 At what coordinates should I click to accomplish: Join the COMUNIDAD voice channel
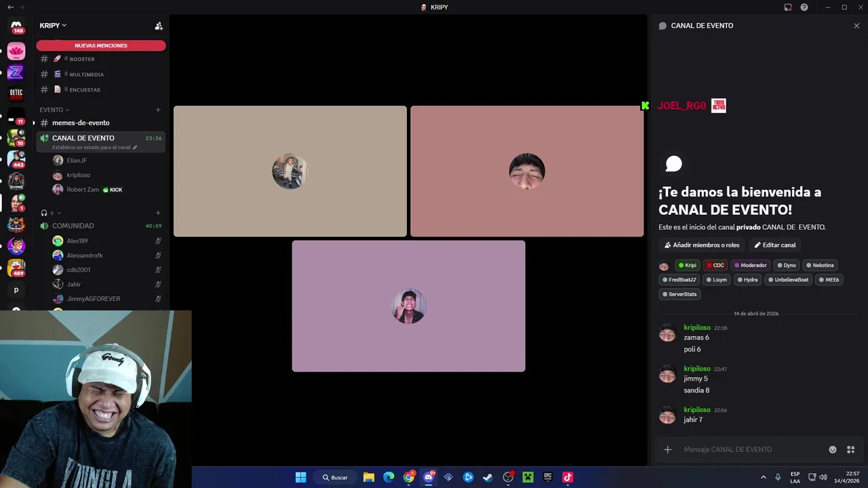coord(100,226)
